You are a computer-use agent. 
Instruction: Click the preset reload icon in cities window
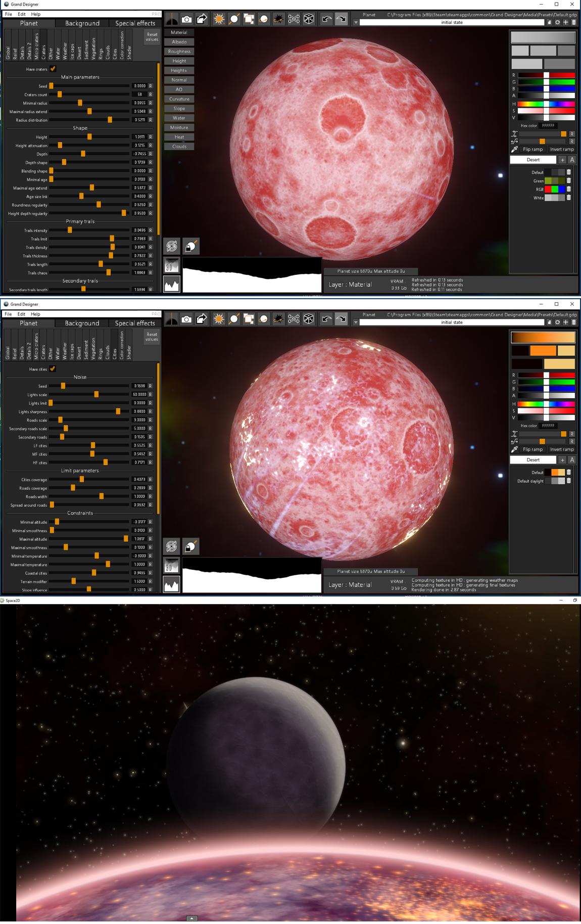point(557,322)
